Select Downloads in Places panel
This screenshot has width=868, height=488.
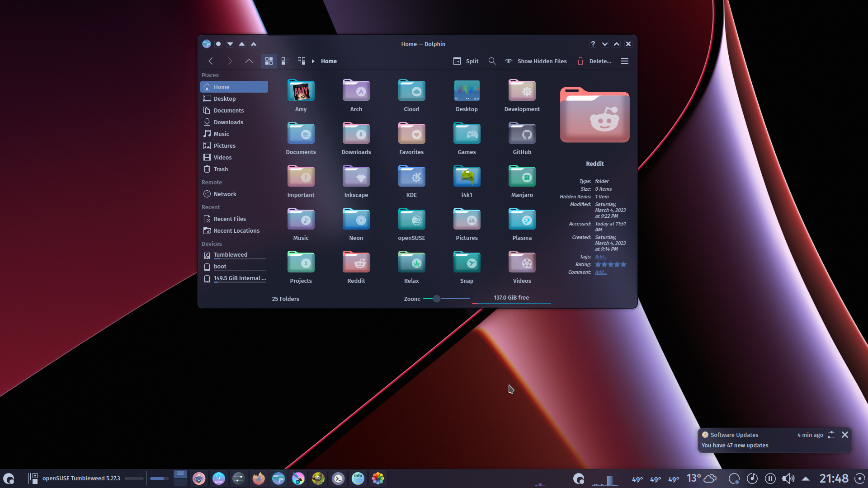(234, 122)
